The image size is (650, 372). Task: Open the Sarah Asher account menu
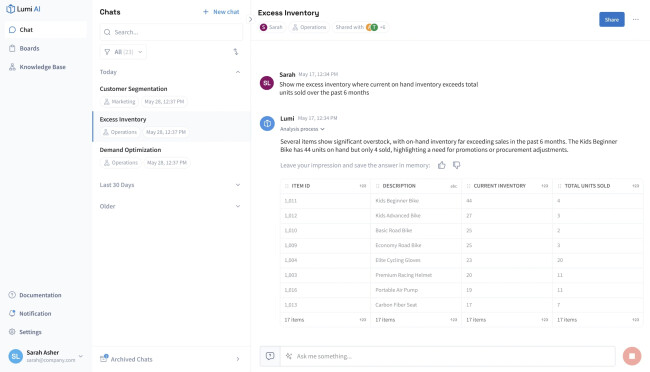point(46,356)
